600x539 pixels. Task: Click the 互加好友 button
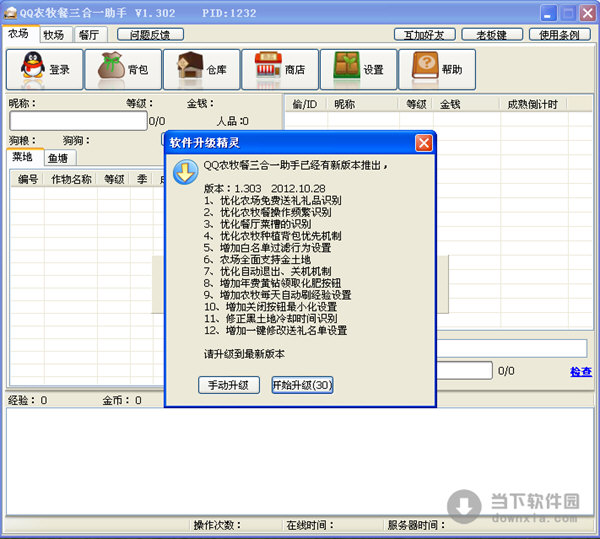point(425,35)
